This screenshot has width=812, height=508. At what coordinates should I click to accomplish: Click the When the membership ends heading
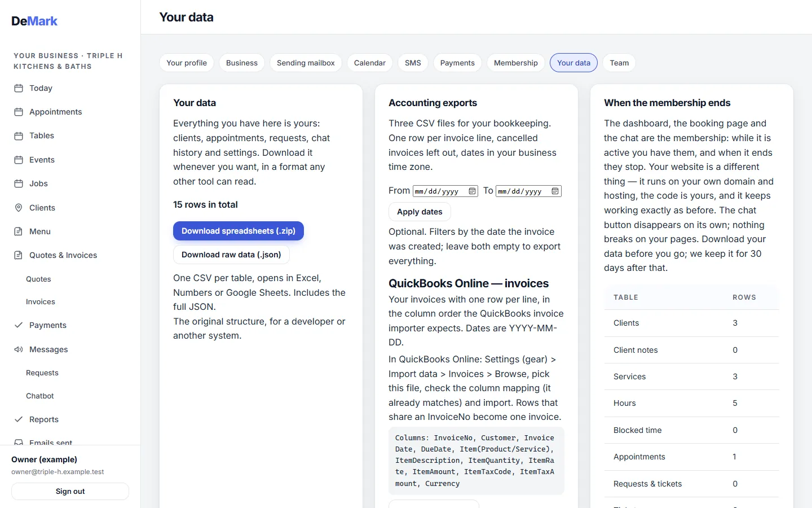pos(667,103)
